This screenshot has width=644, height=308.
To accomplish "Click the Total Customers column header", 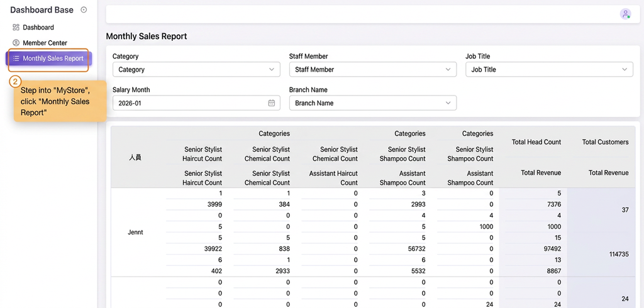I will 605,142.
